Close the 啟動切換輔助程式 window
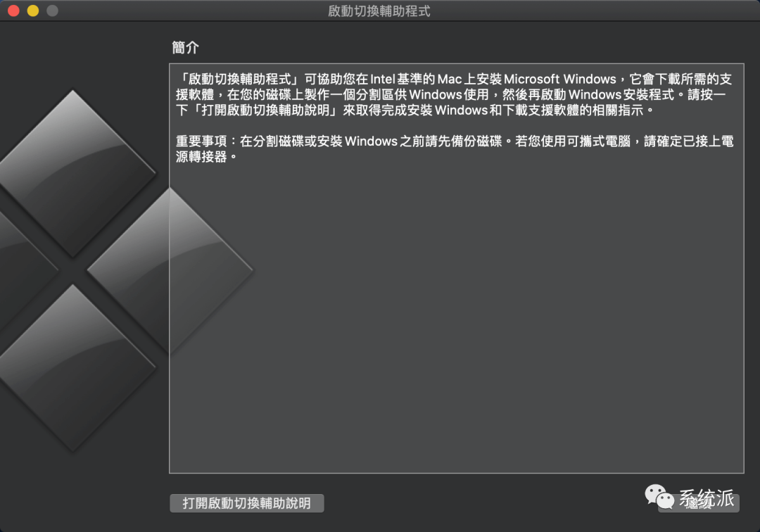 (13, 11)
